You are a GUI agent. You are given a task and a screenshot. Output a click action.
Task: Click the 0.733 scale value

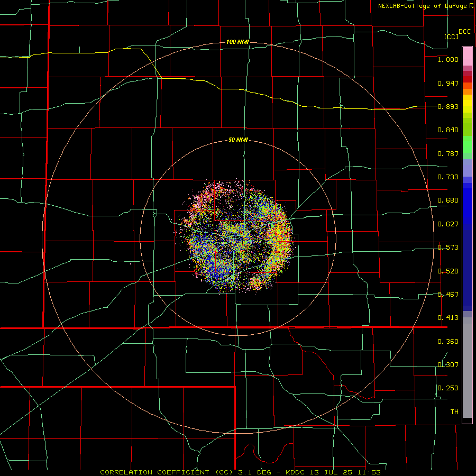[448, 177]
